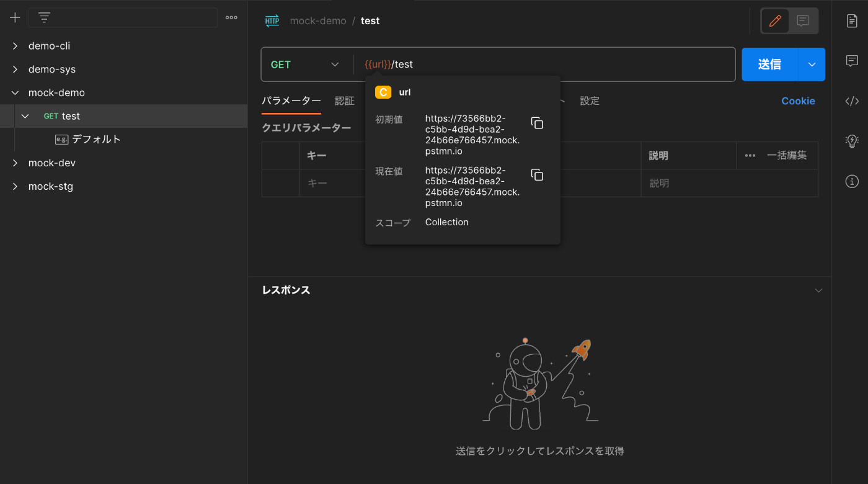Expand the mock-dev collection

point(15,163)
